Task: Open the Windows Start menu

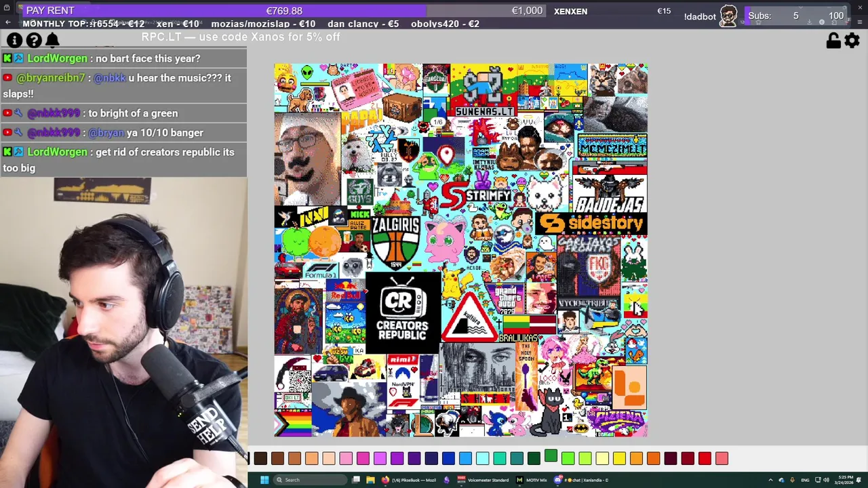Action: (x=264, y=480)
